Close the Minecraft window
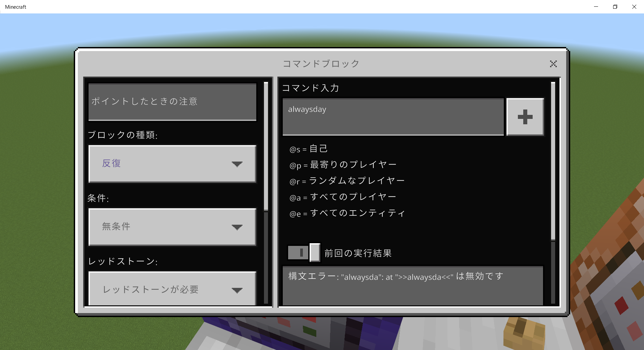The width and height of the screenshot is (644, 350). tap(634, 7)
